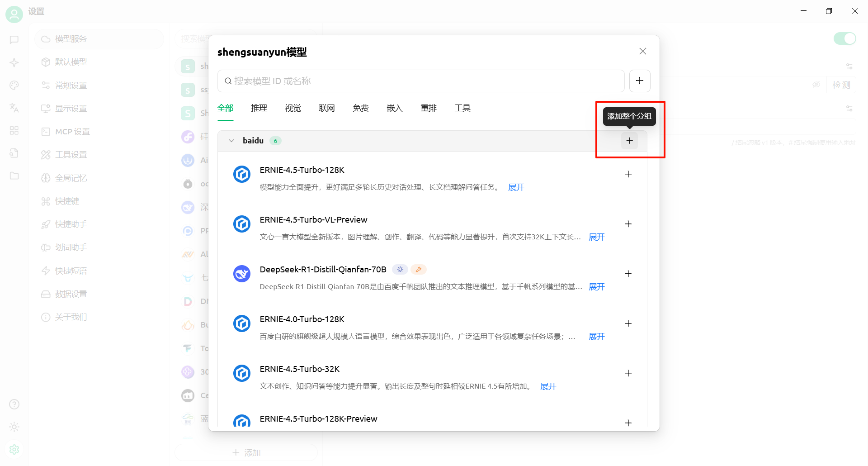The height and width of the screenshot is (466, 868).
Task: Open mini apps grid icon in left rail
Action: (14, 130)
